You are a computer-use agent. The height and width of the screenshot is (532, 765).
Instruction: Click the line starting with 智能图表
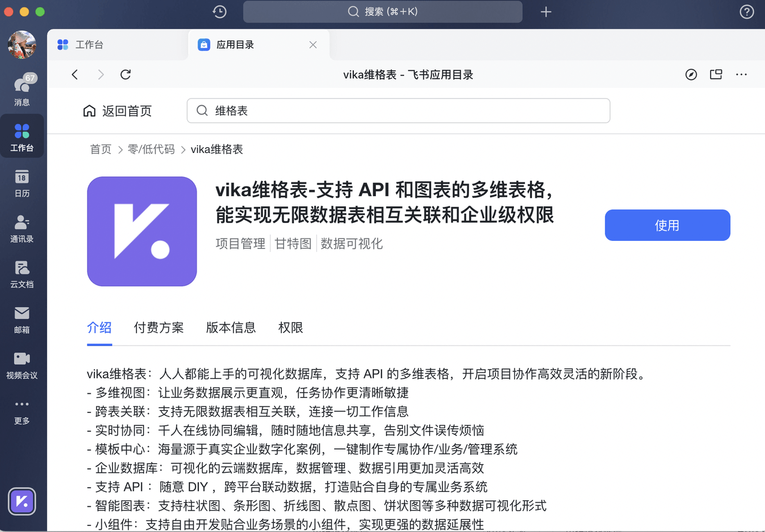click(x=317, y=506)
